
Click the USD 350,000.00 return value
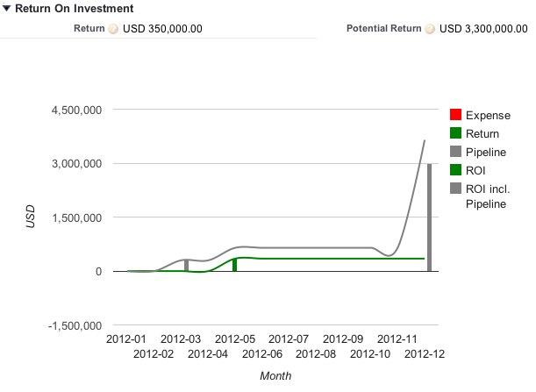click(162, 29)
